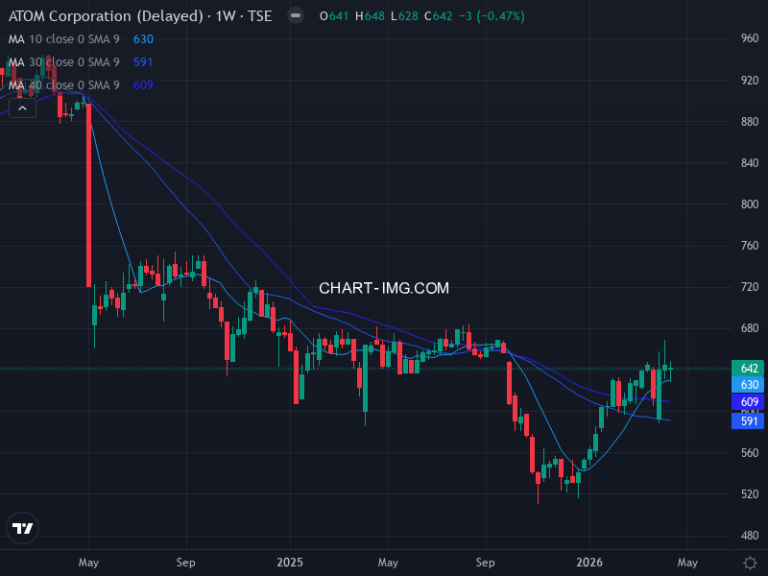Image resolution: width=768 pixels, height=576 pixels.
Task: Click the MA 30 value 591 in legend
Action: coord(143,62)
